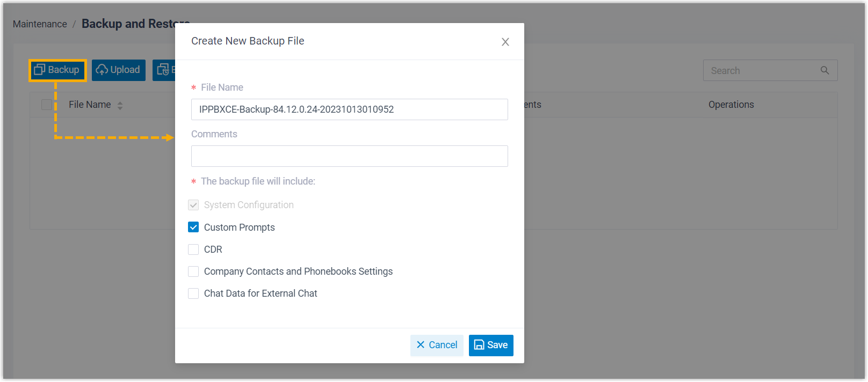868x382 pixels.
Task: Click the partially hidden backup schedule button
Action: 164,70
